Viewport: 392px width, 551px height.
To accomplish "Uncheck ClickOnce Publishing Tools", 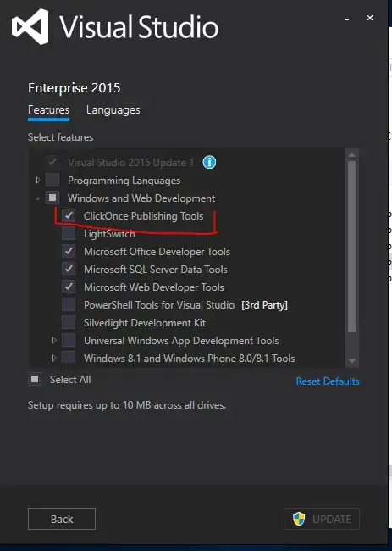I will point(69,215).
